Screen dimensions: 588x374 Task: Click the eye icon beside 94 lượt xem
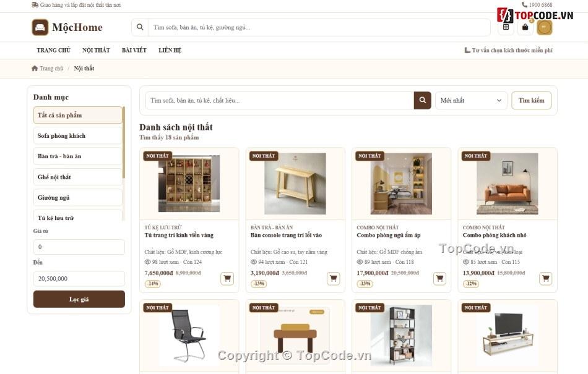point(254,262)
